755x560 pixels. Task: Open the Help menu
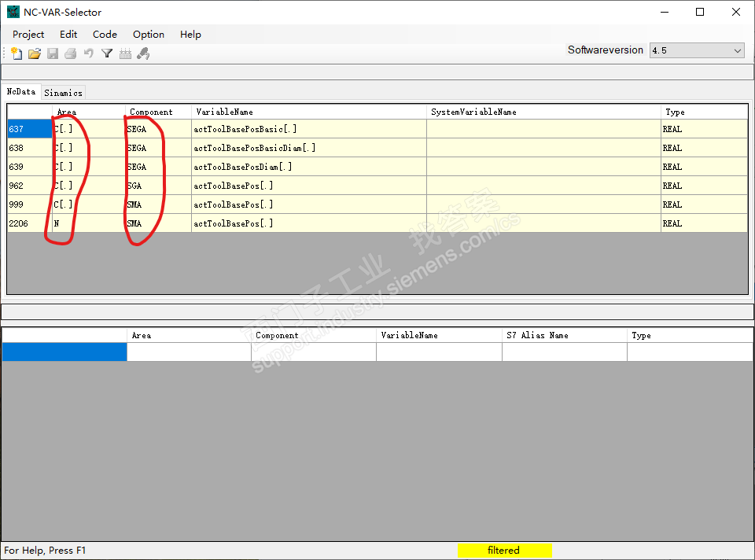click(x=190, y=34)
